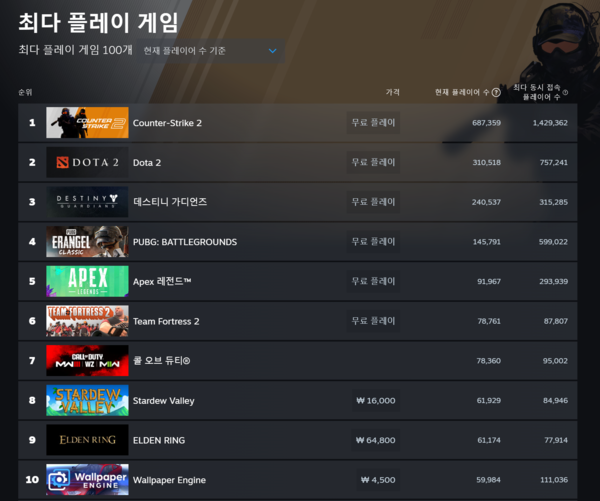Select the 데스티니 가디언즈 title

(170, 202)
